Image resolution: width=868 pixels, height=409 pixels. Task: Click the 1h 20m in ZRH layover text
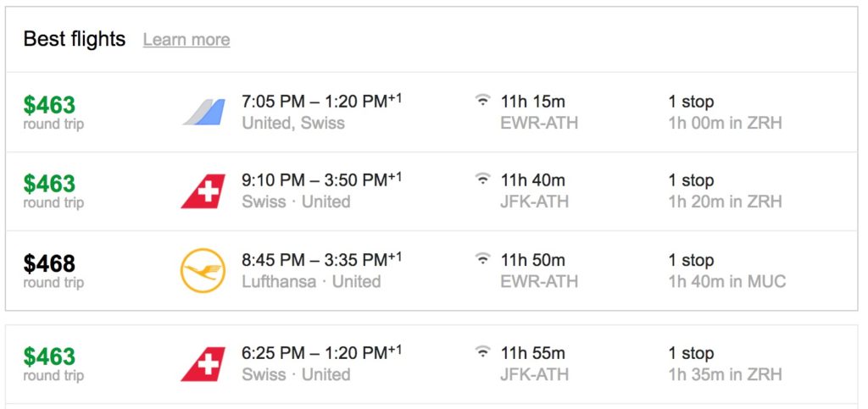click(725, 202)
